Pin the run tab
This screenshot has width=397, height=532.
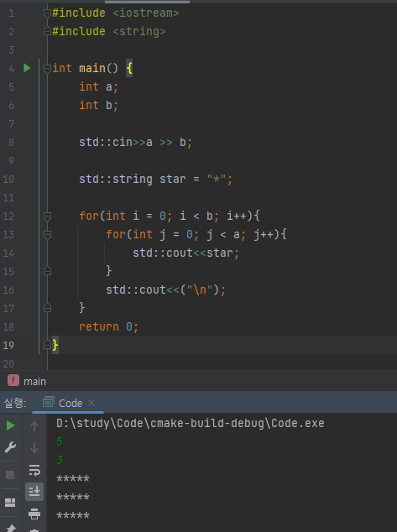10,528
